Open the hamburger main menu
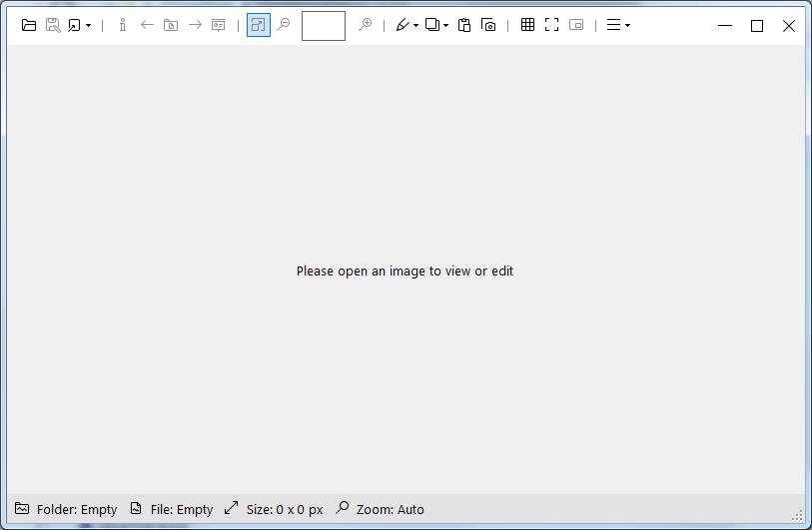 pyautogui.click(x=618, y=25)
